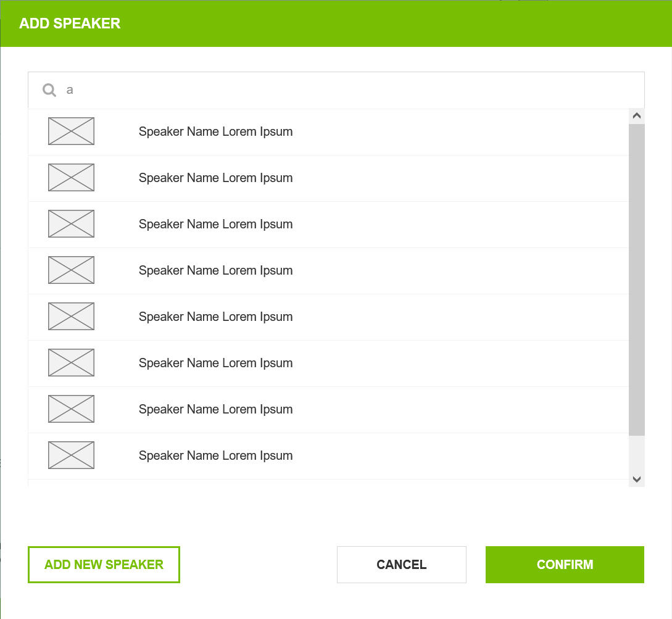Cancel the Add Speaker dialog
This screenshot has width=672, height=619.
[401, 565]
